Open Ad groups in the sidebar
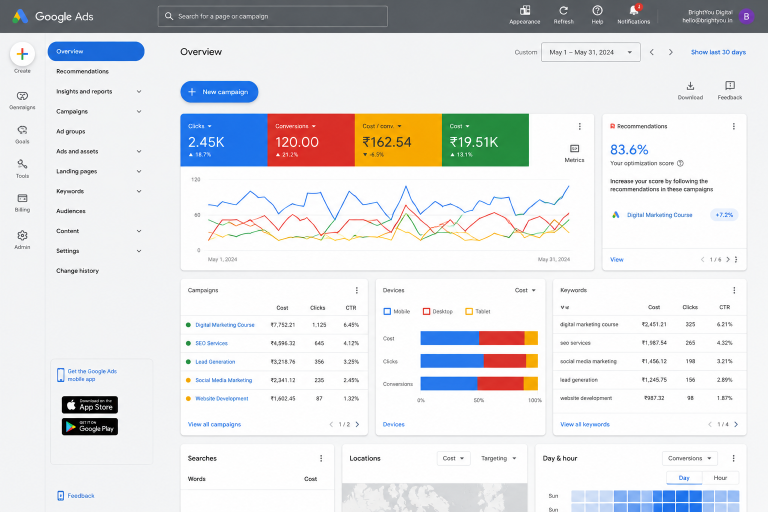The image size is (768, 512). [71, 131]
